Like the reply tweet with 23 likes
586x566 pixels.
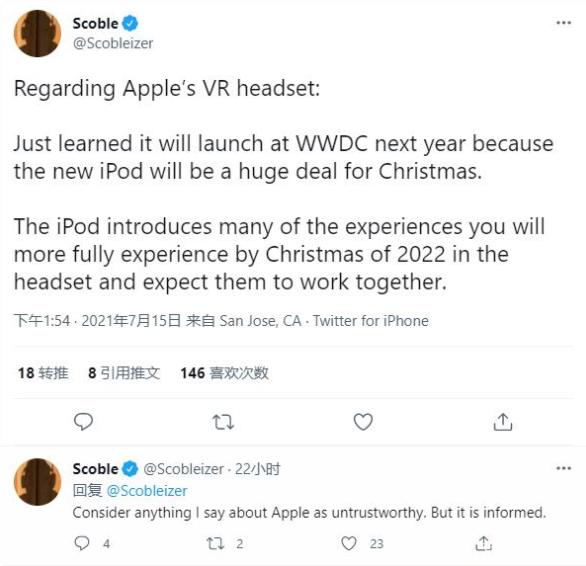coord(349,543)
